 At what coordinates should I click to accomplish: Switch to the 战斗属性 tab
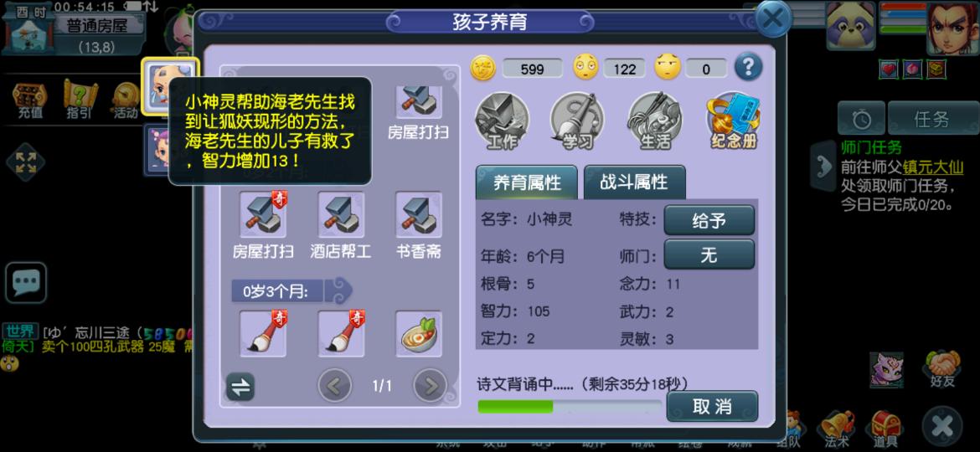point(634,182)
